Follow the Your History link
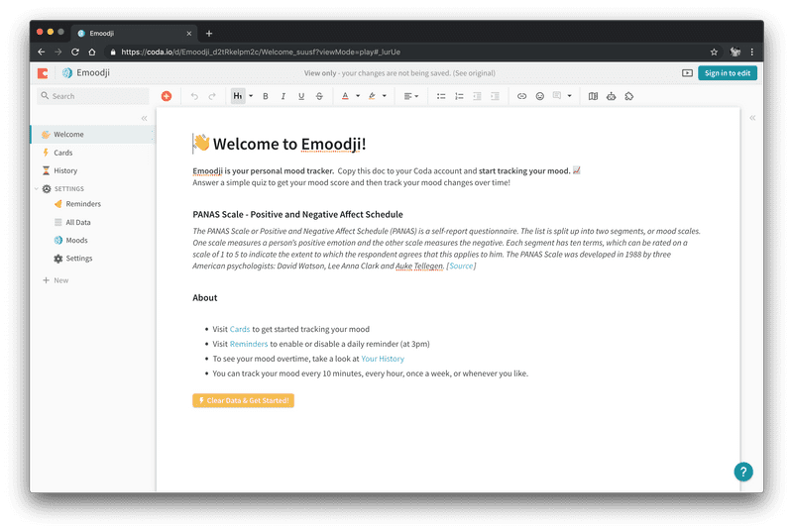 (x=383, y=359)
